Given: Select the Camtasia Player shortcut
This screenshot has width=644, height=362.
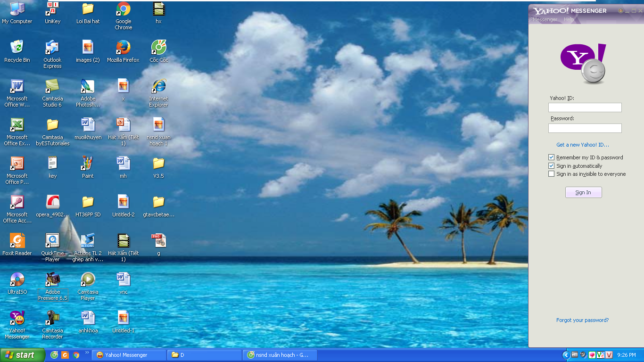Looking at the screenshot, I should coord(88,287).
